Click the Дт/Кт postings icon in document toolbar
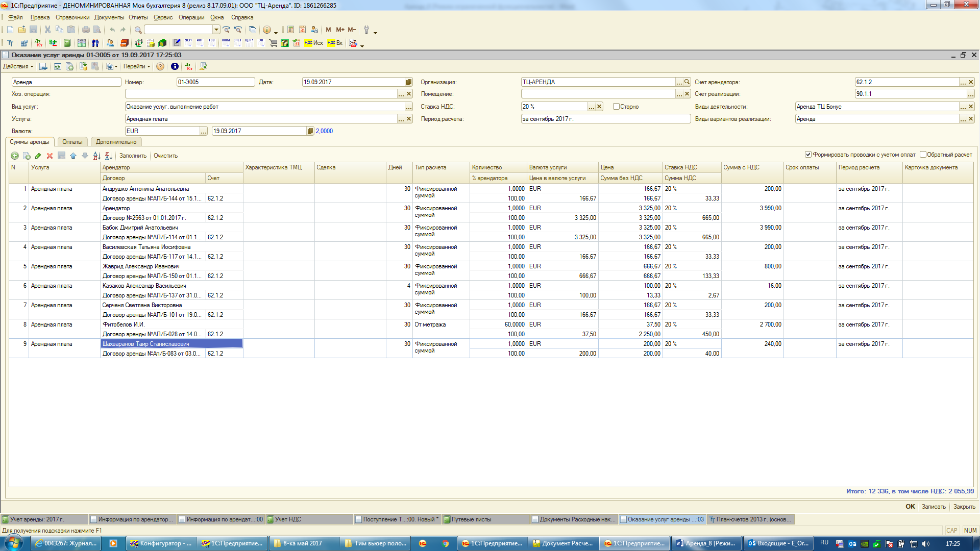 (x=189, y=66)
